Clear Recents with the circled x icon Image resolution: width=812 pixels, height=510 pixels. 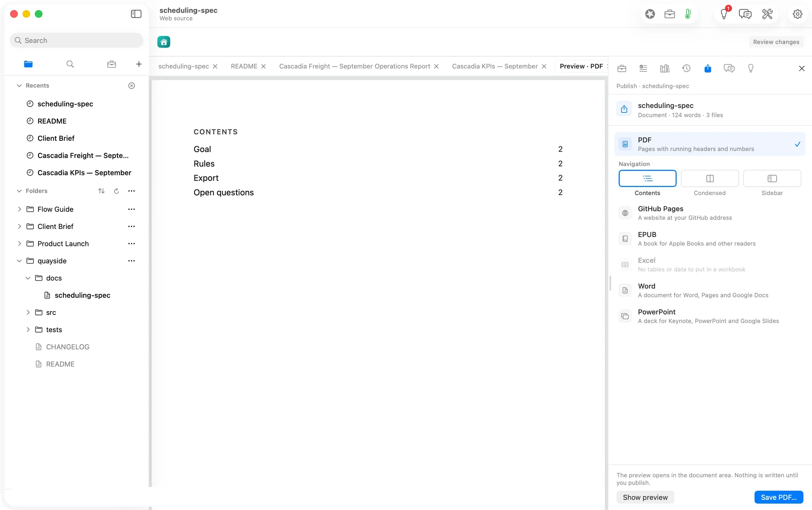tap(132, 86)
